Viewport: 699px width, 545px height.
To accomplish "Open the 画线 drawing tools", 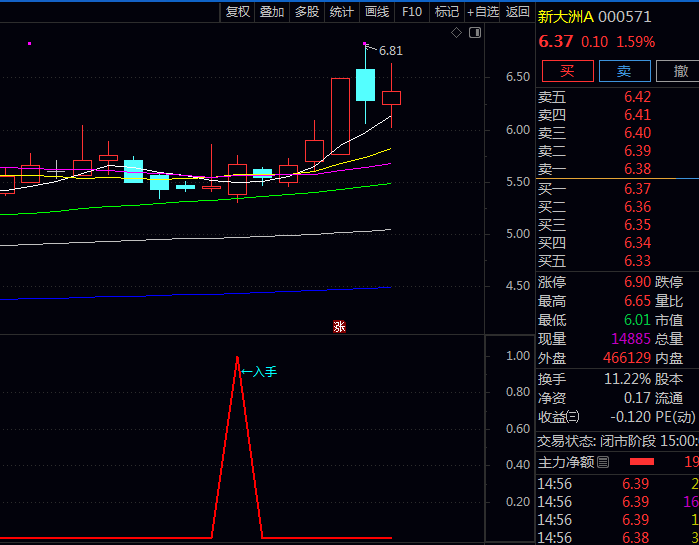I will (x=377, y=12).
